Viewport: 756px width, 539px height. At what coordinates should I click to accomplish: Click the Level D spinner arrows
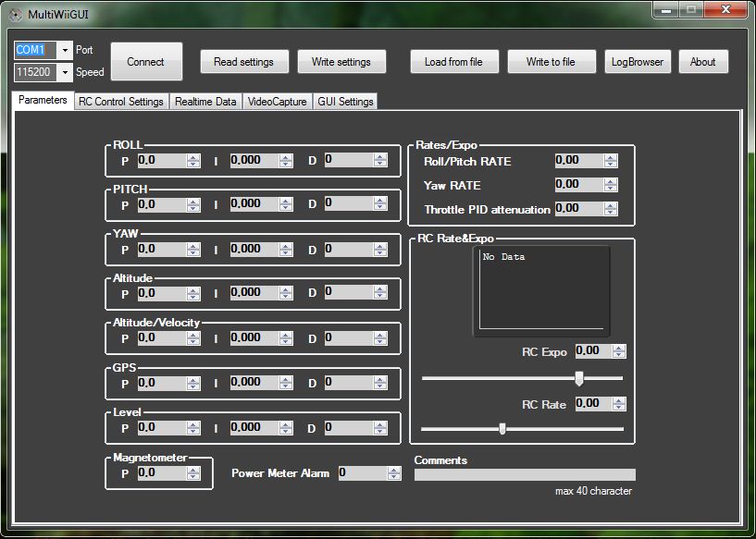pyautogui.click(x=380, y=428)
